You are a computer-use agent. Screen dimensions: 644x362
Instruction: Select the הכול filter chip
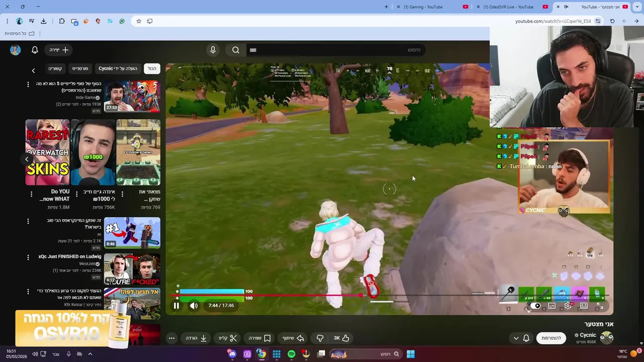click(x=152, y=68)
